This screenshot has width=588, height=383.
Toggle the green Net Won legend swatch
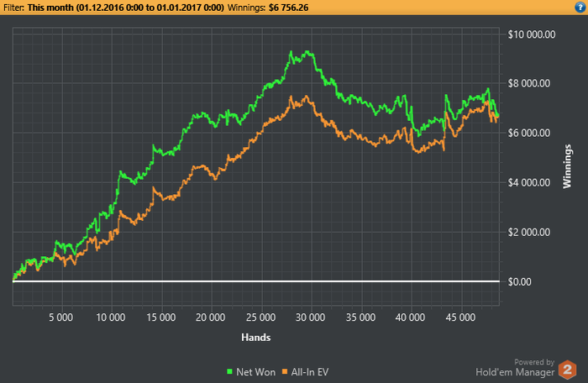tap(230, 372)
